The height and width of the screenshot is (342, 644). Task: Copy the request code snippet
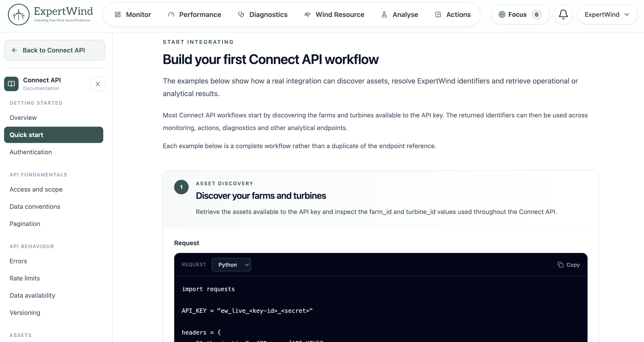[x=569, y=265]
